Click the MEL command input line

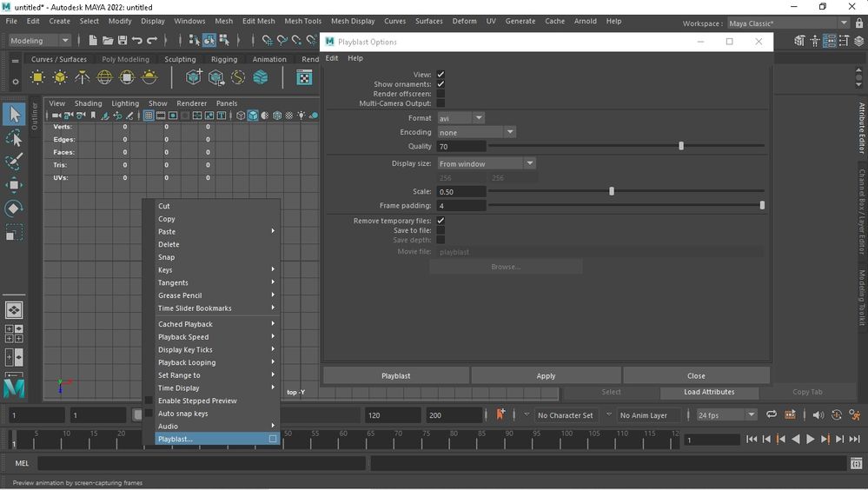pyautogui.click(x=202, y=463)
